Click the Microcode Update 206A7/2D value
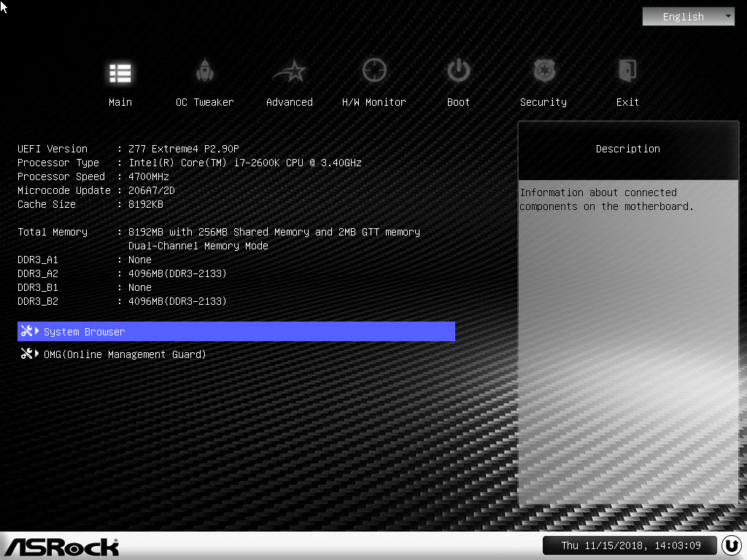 pos(152,190)
